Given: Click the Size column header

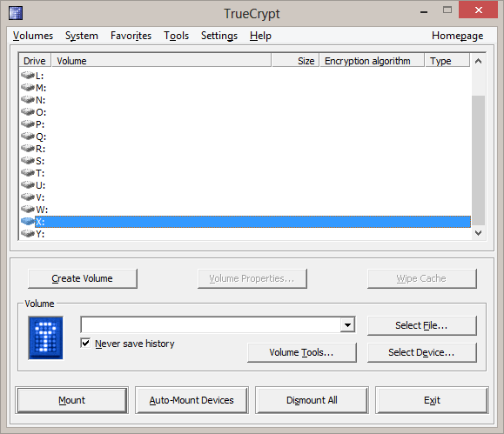Looking at the screenshot, I should 295,61.
